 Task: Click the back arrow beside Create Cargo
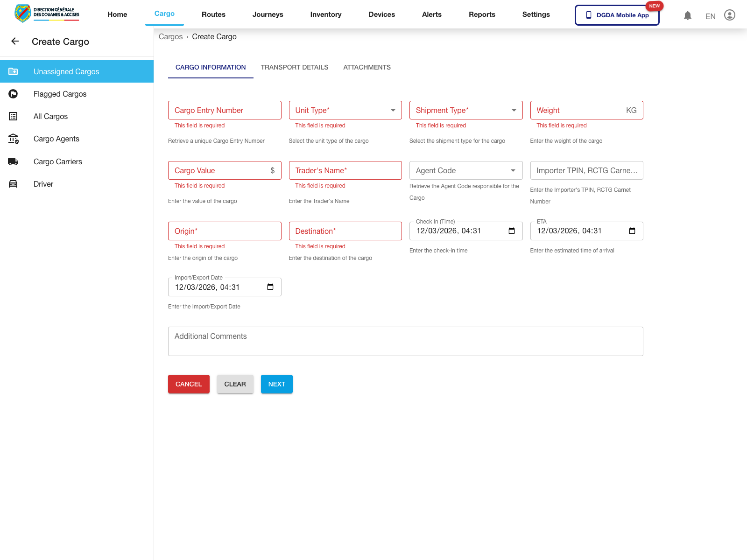15,42
